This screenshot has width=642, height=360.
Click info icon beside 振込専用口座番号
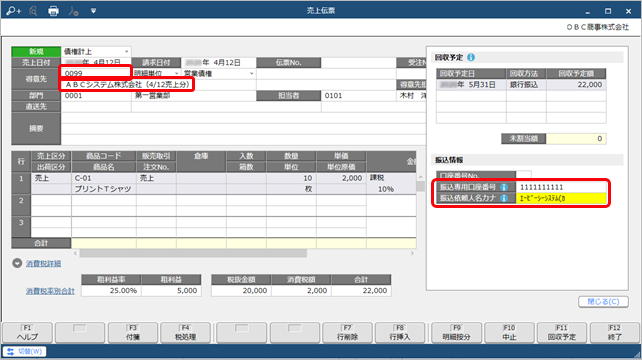(x=504, y=187)
